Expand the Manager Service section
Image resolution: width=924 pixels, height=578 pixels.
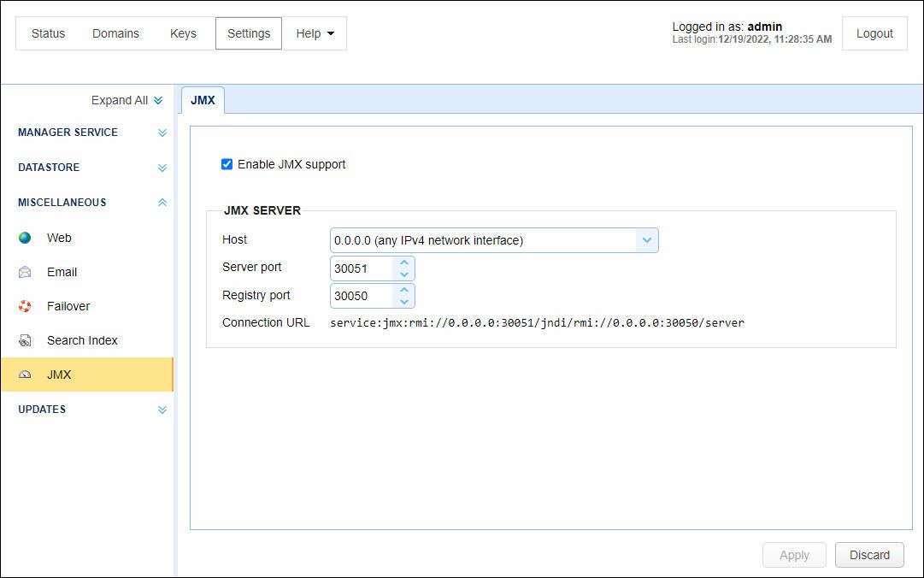[x=162, y=133]
